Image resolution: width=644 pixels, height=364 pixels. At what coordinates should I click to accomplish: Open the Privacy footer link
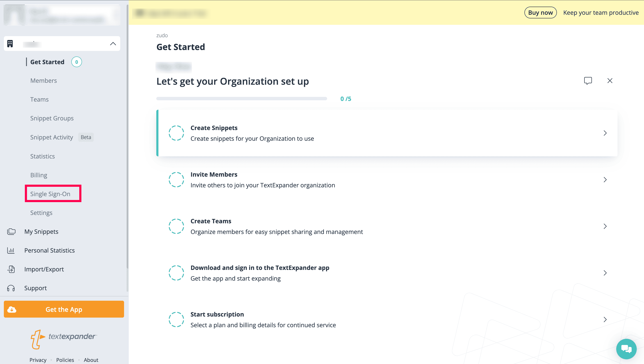(38, 360)
